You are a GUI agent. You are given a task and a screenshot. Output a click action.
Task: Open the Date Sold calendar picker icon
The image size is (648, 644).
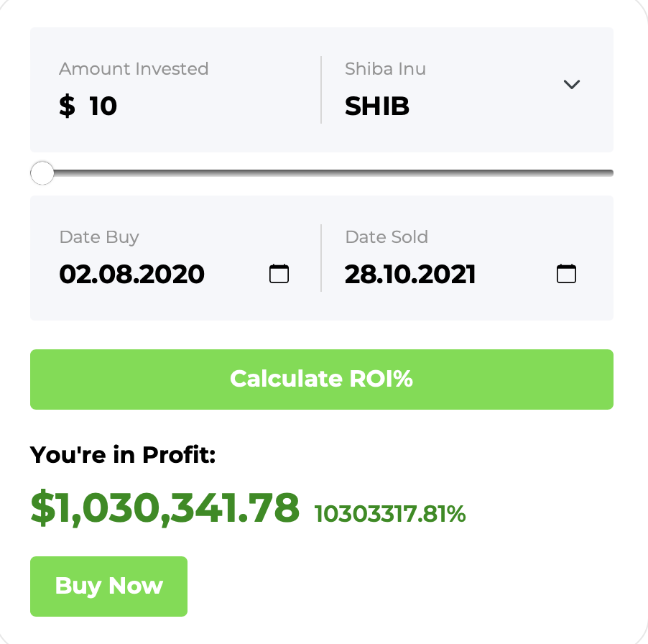tap(567, 274)
